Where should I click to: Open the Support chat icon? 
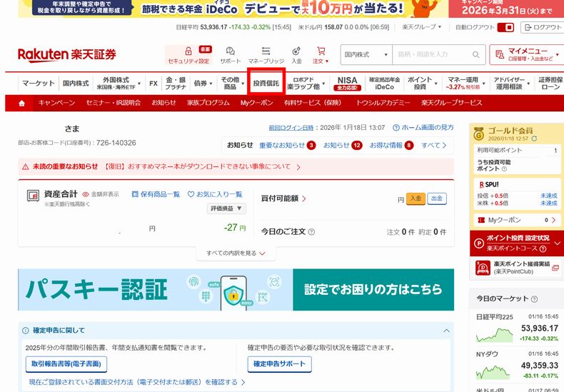point(230,51)
